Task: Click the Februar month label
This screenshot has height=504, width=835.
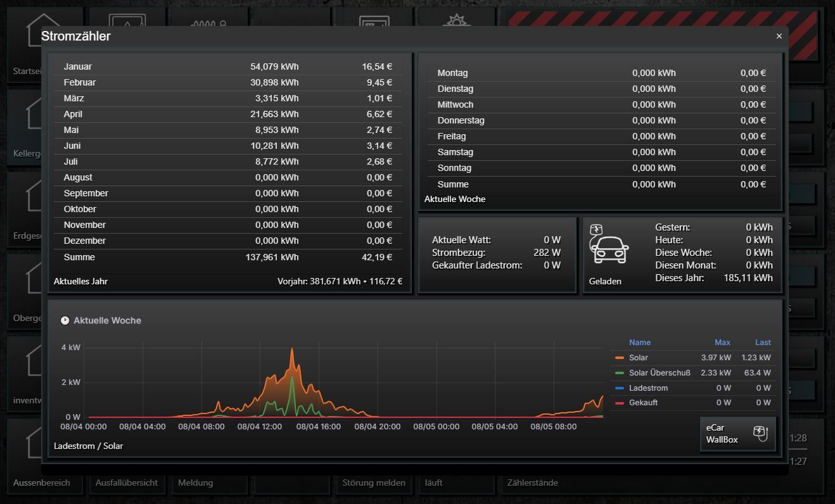Action: pyautogui.click(x=80, y=82)
